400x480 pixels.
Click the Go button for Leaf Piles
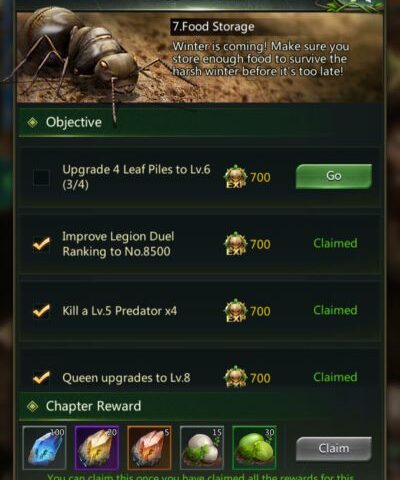point(334,176)
